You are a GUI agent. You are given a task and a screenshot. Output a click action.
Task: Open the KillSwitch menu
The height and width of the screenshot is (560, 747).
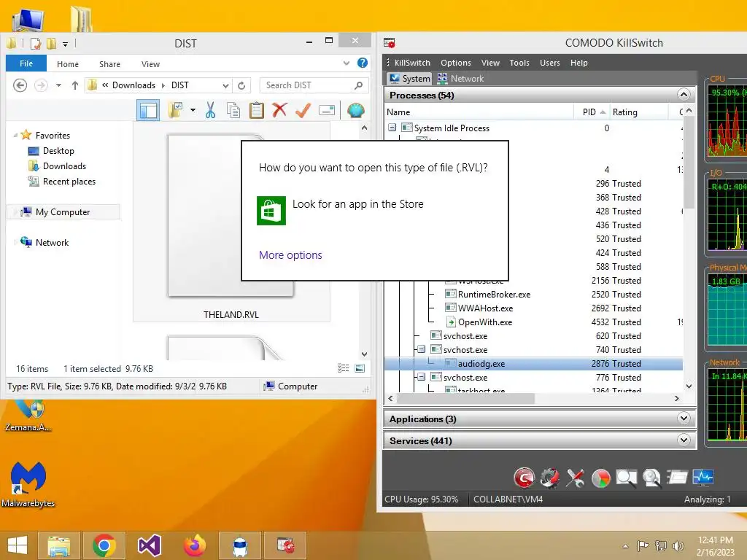(412, 63)
